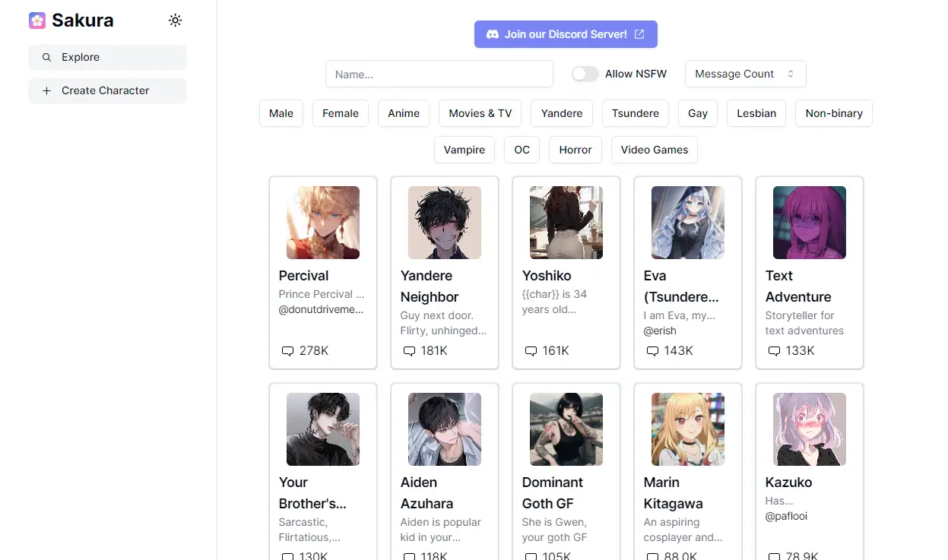Screen dimensions: 948x560
Task: Open the Text Adventure character thumbnail
Action: (809, 223)
